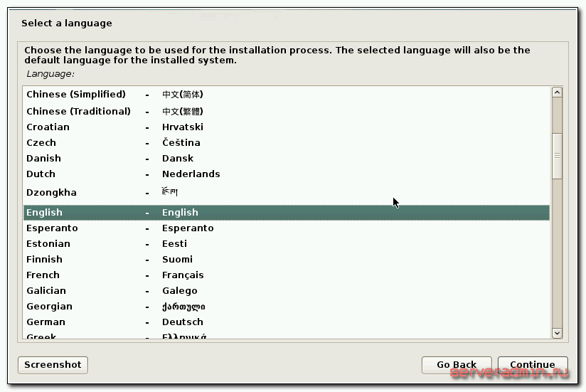Viewport: 586px width, 392px height.
Task: Select Esperanto as the language
Action: pos(52,228)
